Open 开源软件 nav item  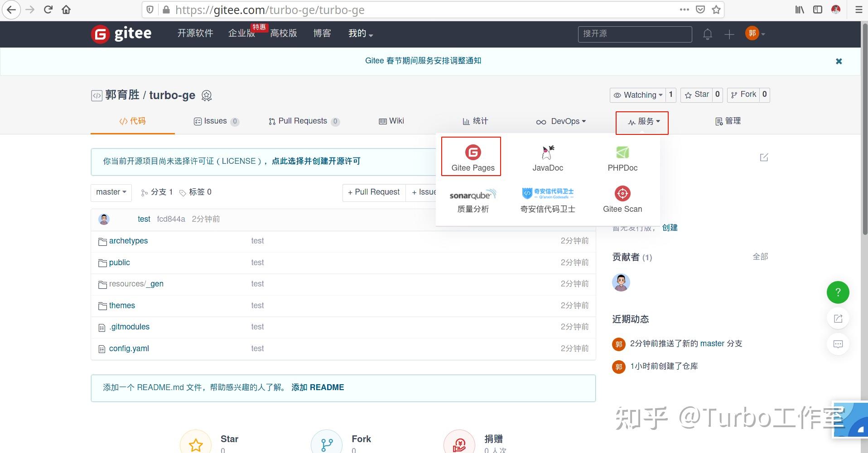coord(195,33)
